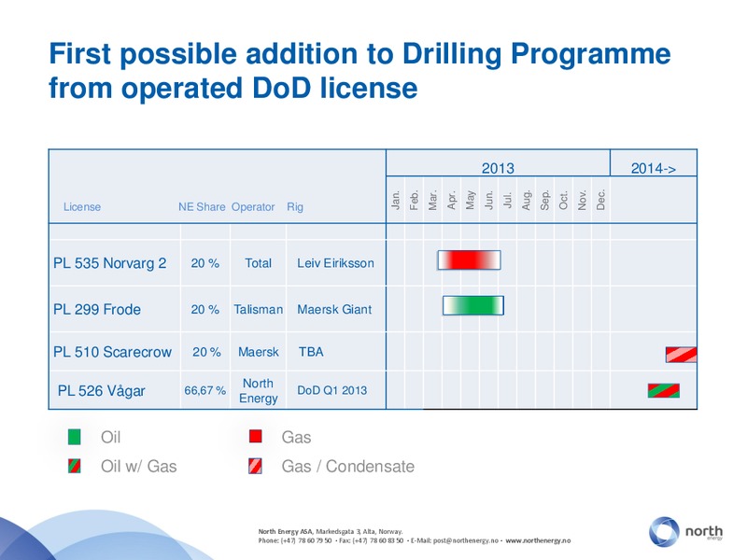This screenshot has height=560, width=747.
Task: Click the 'Jul.' month header
Action: point(507,200)
